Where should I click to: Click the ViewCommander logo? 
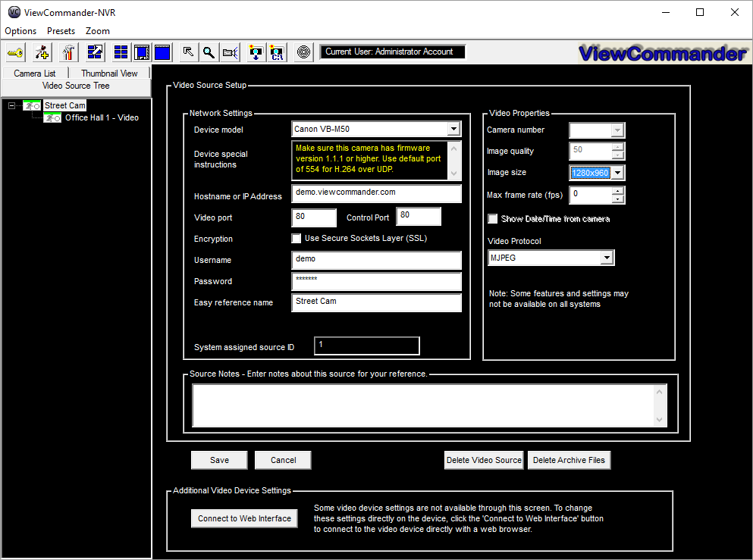663,53
